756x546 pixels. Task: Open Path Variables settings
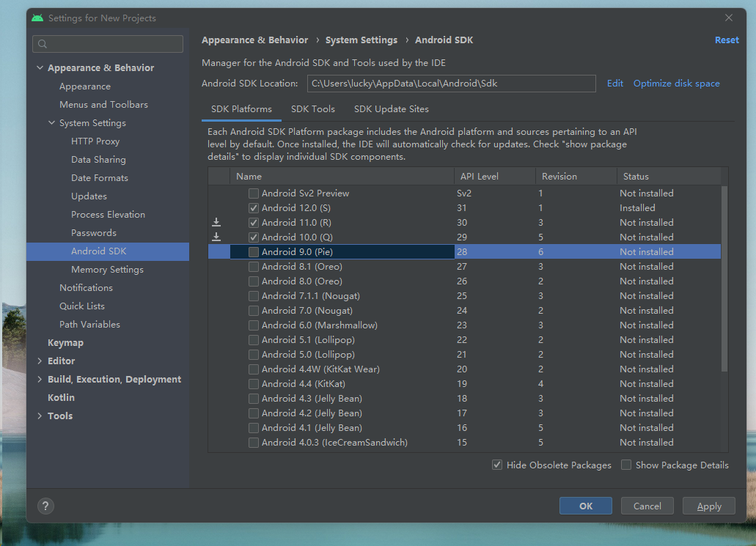tap(89, 325)
